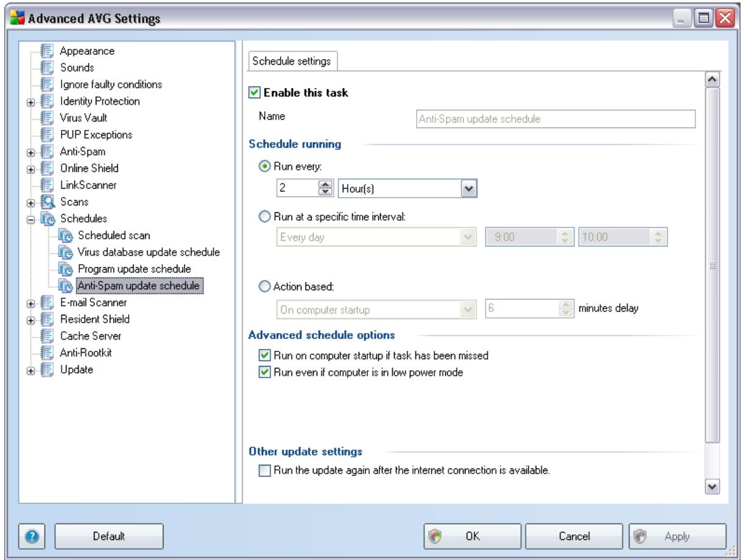Click the Virus database update schedule icon
The height and width of the screenshot is (560, 743).
[x=65, y=251]
